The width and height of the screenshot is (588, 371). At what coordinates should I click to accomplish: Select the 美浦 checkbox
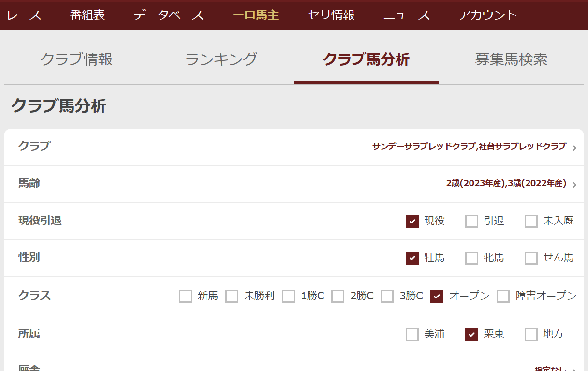pos(412,334)
